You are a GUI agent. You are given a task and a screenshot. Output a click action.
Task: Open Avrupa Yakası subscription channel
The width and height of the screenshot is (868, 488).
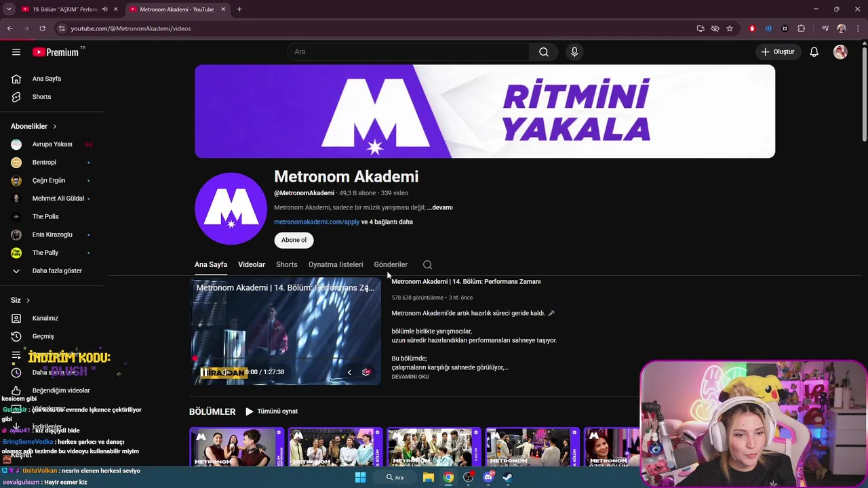click(x=52, y=144)
